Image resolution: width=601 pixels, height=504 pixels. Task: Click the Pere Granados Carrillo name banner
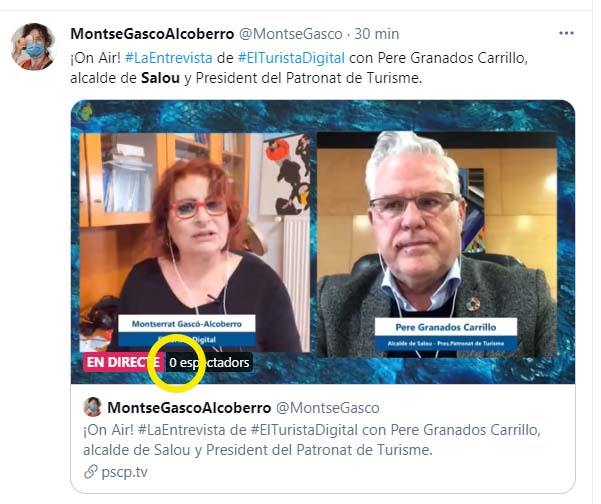click(x=445, y=334)
